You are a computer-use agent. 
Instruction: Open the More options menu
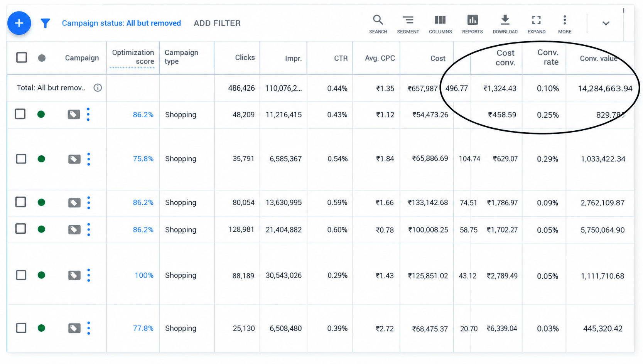[x=565, y=24]
